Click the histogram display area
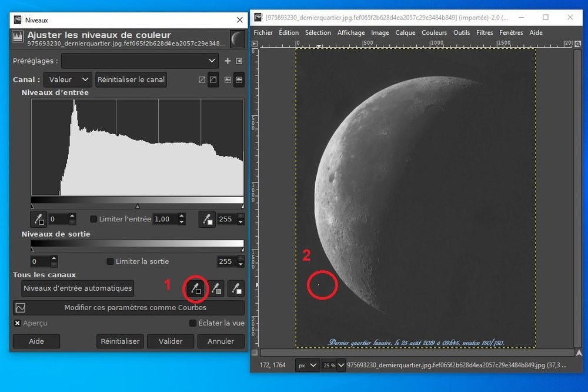 coord(137,147)
